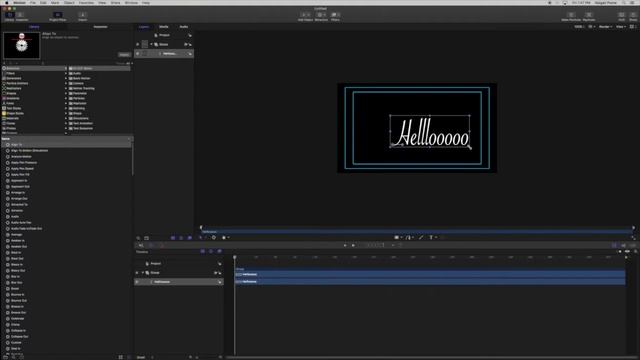The width and height of the screenshot is (640, 360).
Task: Open the Filters toolbar icon
Action: [x=335, y=15]
